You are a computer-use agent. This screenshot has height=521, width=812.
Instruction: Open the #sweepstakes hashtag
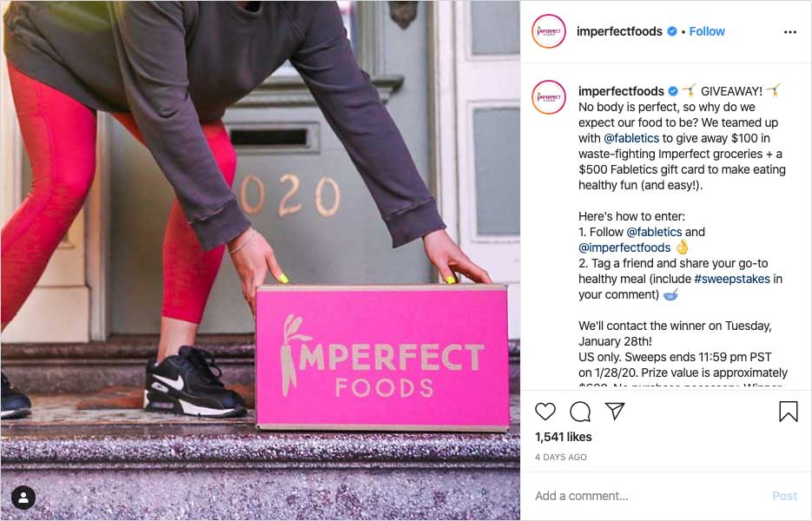(732, 279)
